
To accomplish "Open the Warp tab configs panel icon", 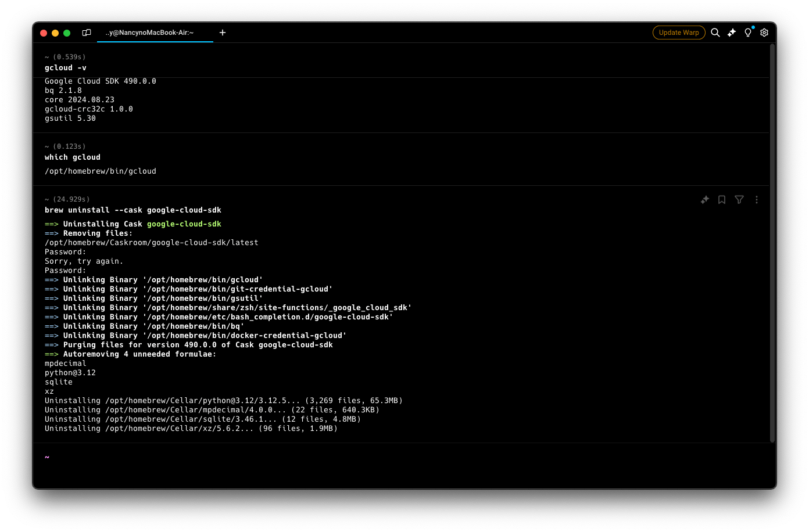I will (87, 33).
